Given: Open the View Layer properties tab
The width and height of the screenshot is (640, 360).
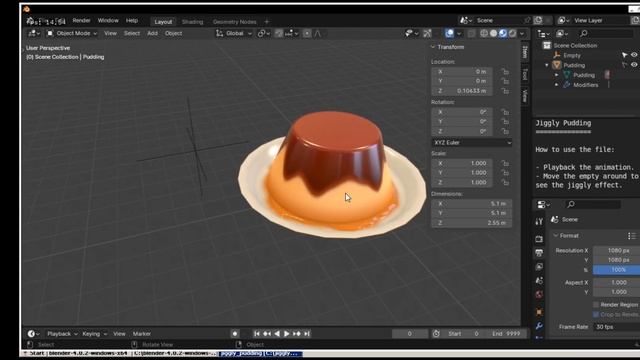Looking at the screenshot, I should click(x=539, y=267).
